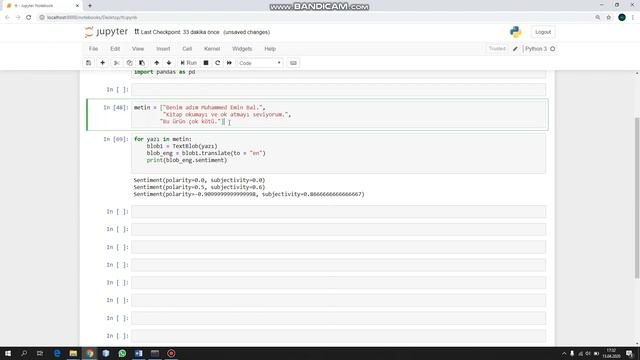Click the Python logo icon
Viewport: 640px width, 360px height.
coord(516,32)
